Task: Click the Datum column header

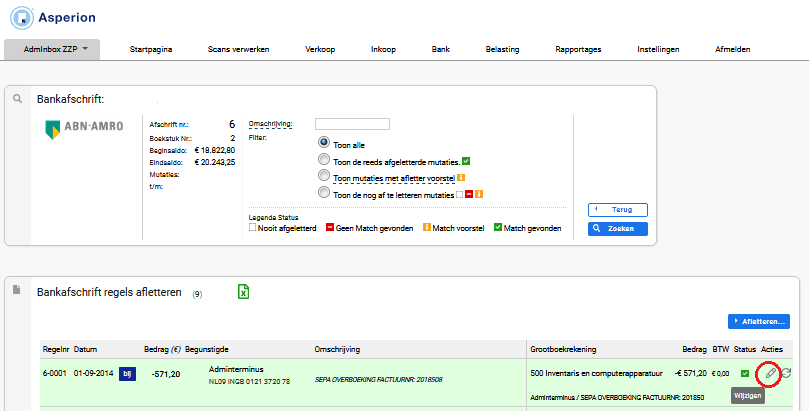Action: click(85, 349)
